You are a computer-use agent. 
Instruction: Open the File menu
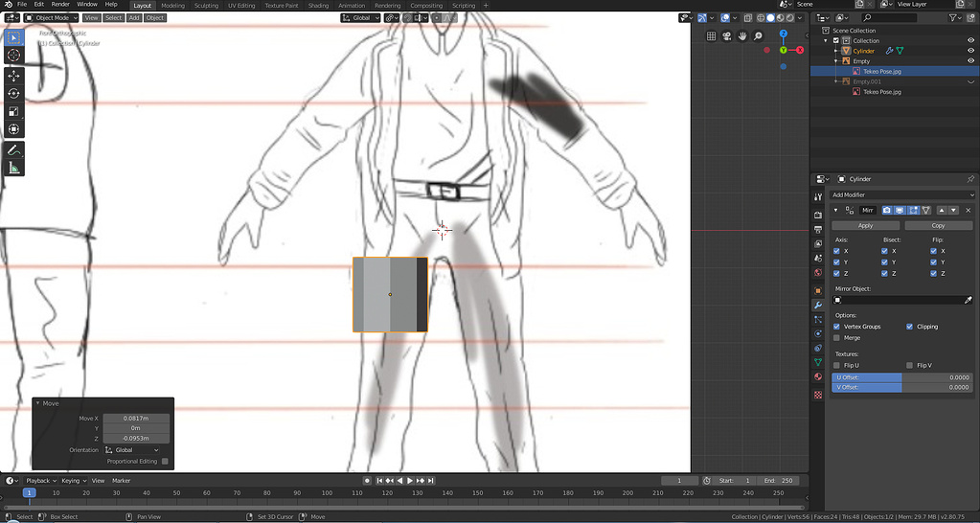22,5
